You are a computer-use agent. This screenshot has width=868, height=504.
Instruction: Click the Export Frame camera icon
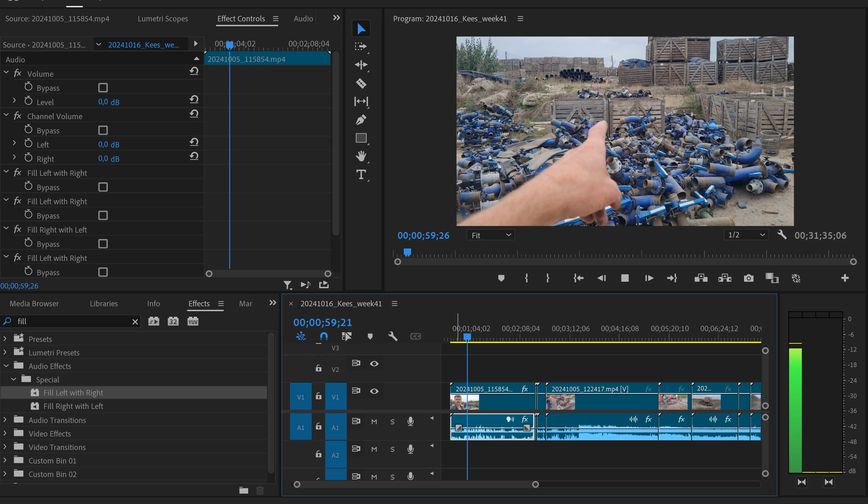click(x=748, y=278)
